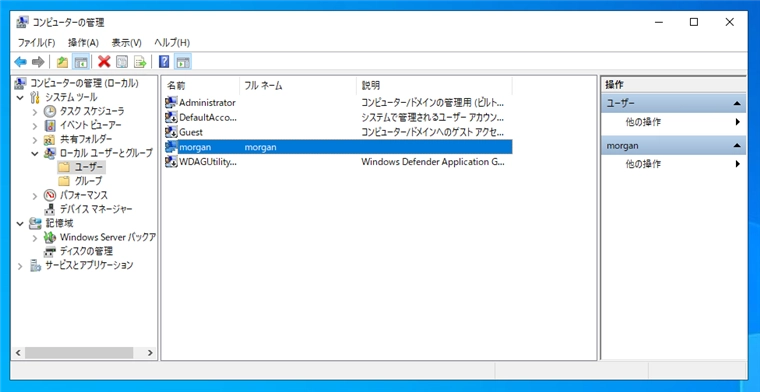Select the グループ tree label
The image size is (760, 392).
[88, 181]
